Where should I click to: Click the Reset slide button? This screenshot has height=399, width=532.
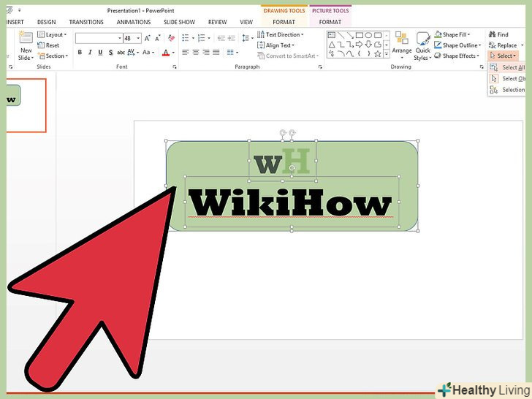click(x=52, y=45)
